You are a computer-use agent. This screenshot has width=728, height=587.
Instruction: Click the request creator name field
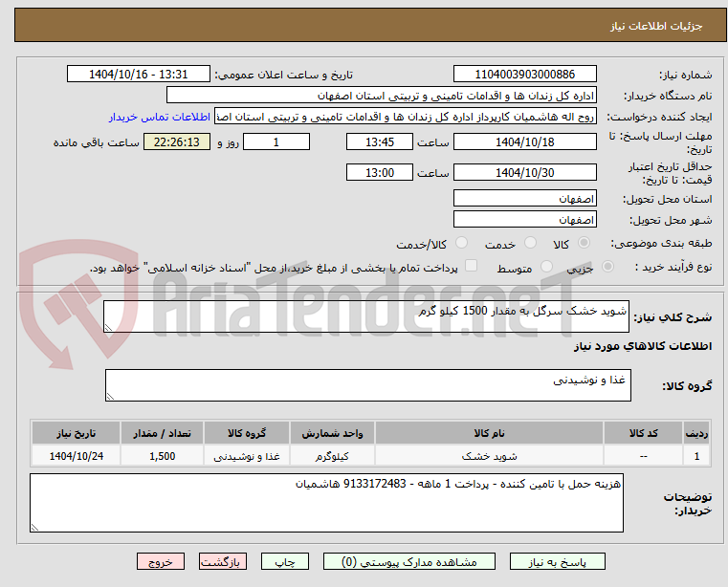[406, 117]
